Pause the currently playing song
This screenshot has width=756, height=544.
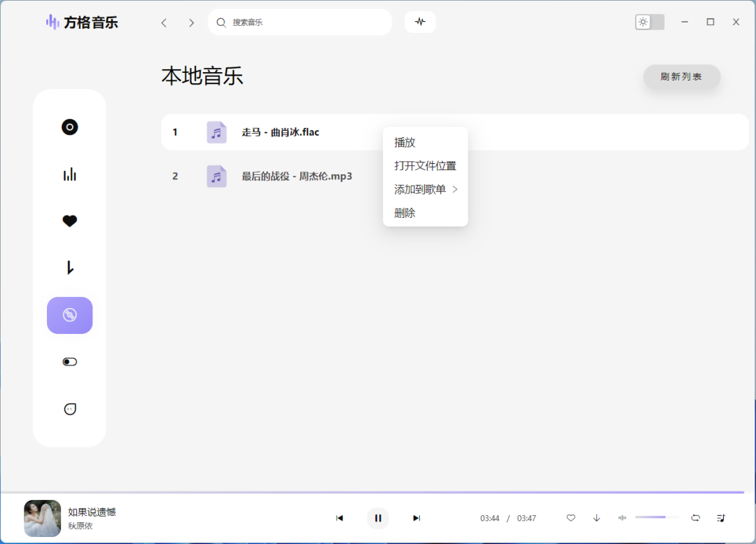point(378,518)
